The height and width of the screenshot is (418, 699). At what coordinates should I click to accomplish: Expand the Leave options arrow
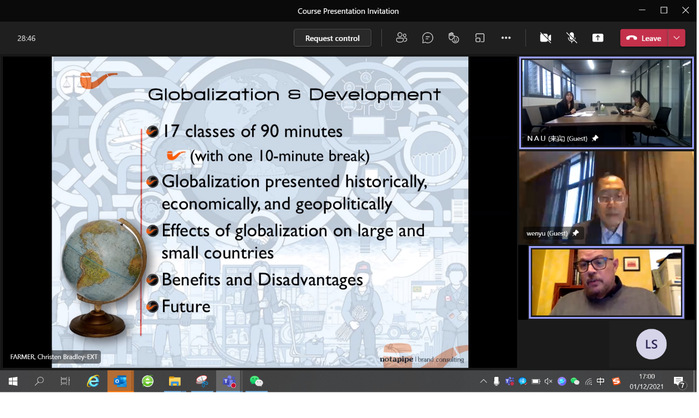pos(679,38)
